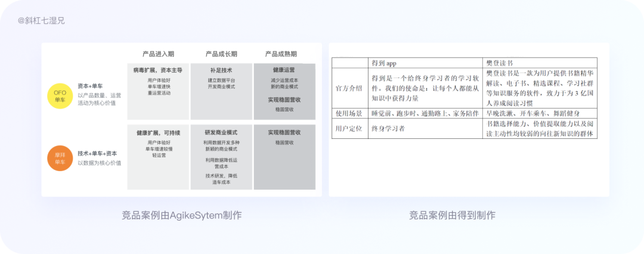Click the 研发商业模式 heading

click(221, 133)
